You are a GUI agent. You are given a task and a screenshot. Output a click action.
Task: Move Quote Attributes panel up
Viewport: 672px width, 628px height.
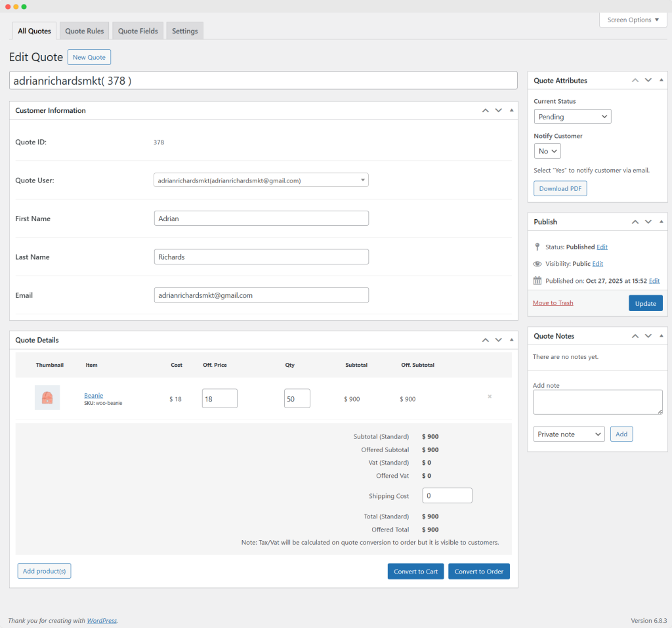click(635, 80)
